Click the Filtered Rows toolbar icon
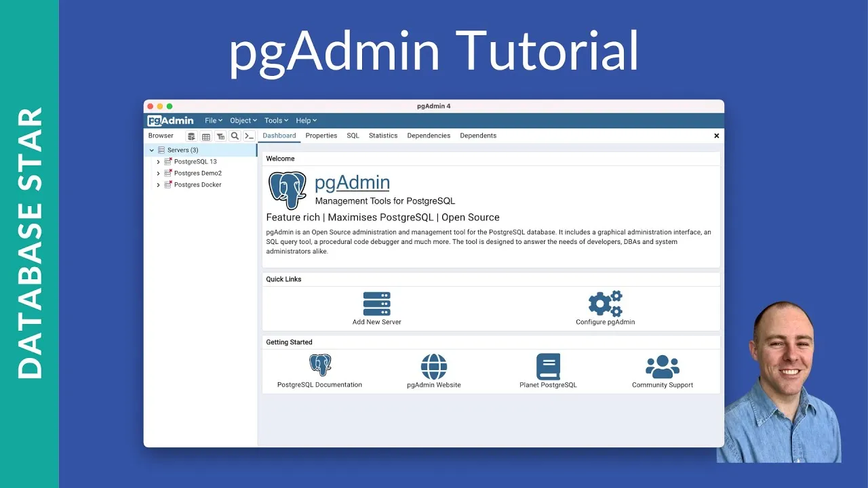 pyautogui.click(x=220, y=136)
